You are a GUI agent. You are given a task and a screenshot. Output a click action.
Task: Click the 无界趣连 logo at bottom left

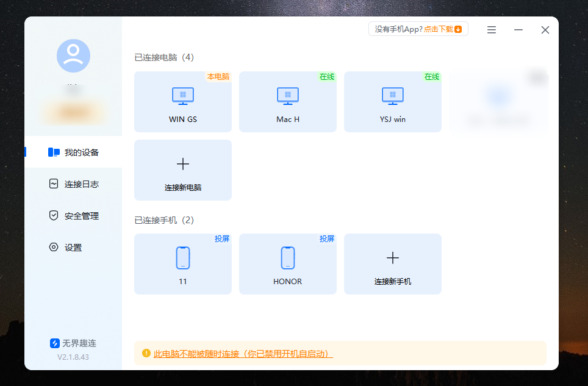pyautogui.click(x=54, y=343)
